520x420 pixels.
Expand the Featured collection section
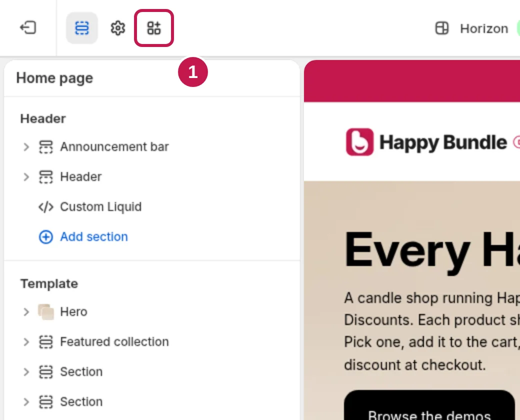(x=26, y=341)
